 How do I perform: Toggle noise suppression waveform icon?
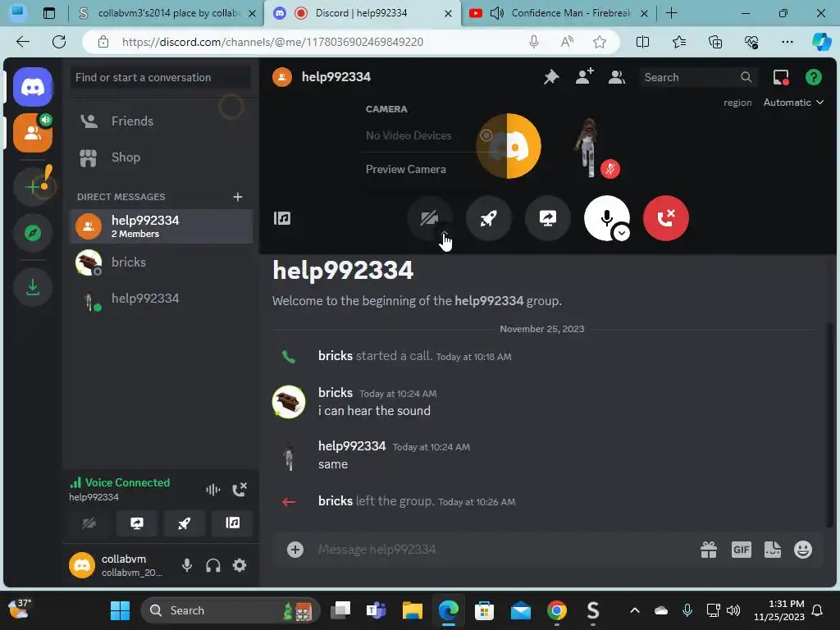pos(212,489)
